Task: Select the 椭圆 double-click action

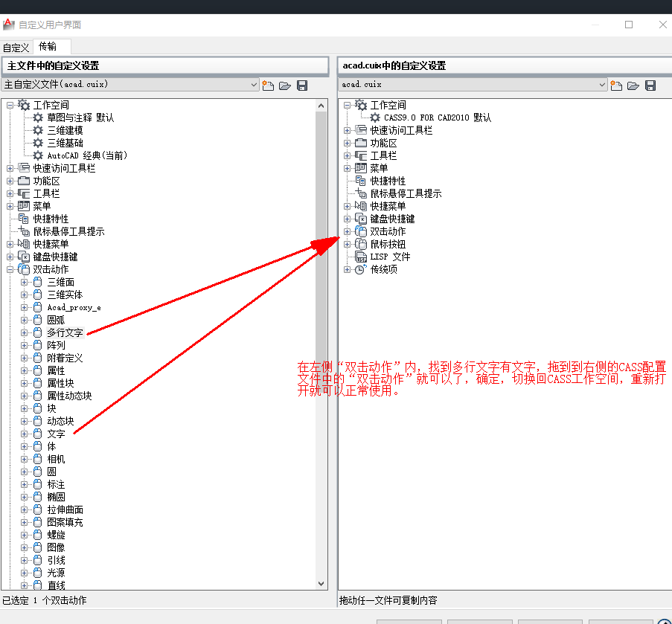Action: tap(56, 497)
